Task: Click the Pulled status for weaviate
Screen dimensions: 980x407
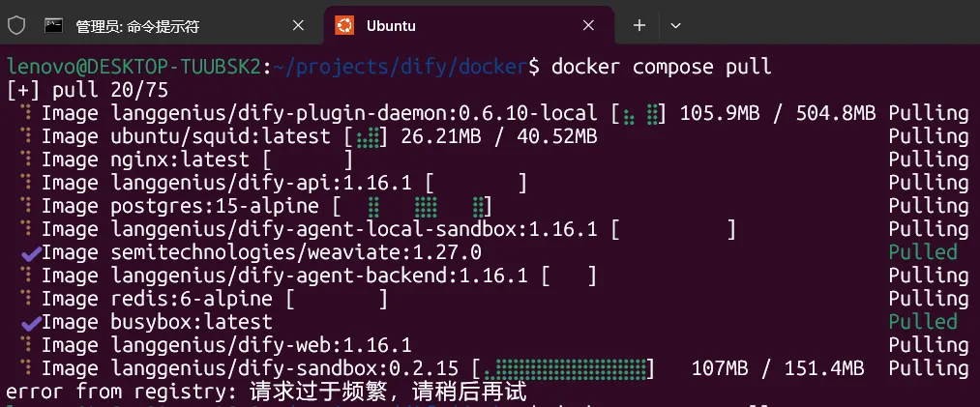Action: click(923, 252)
